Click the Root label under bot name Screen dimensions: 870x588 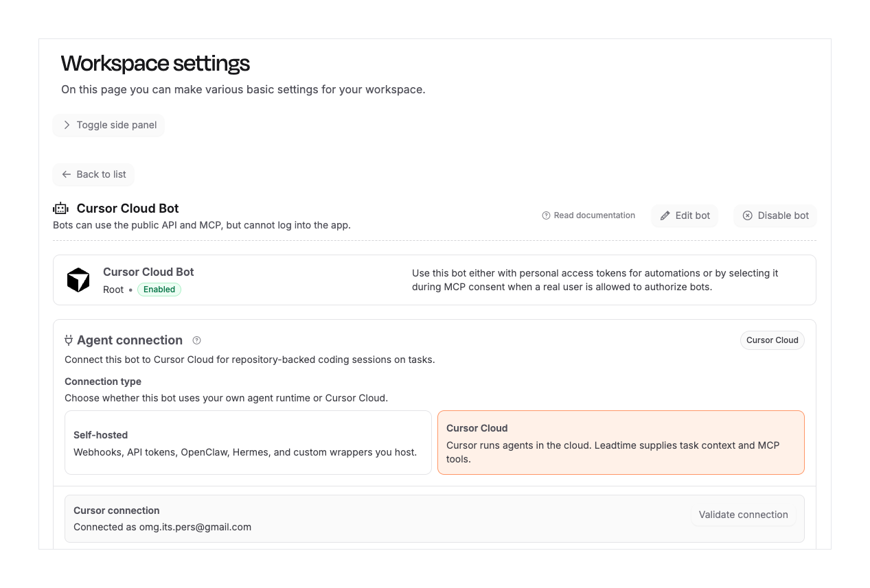[113, 290]
